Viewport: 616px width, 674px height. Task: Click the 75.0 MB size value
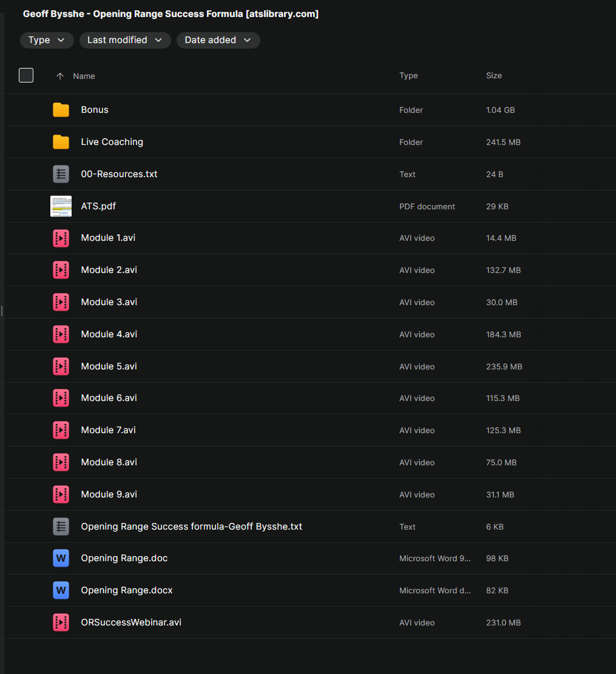(501, 462)
